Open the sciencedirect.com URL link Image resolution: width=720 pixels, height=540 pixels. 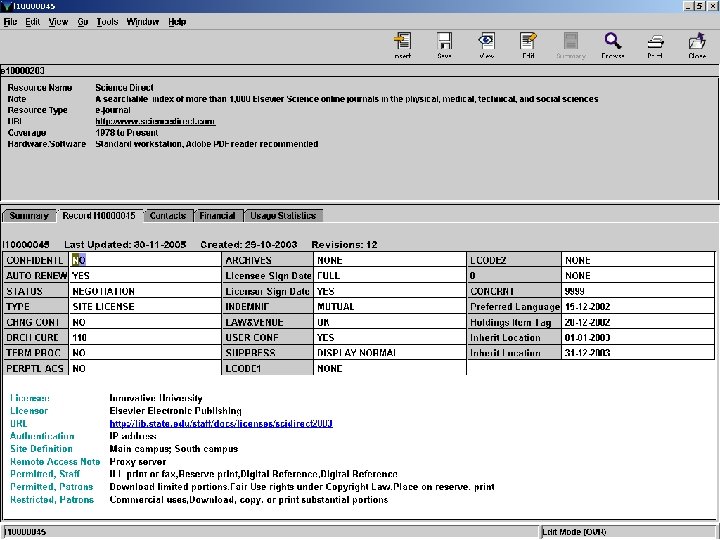tap(155, 121)
